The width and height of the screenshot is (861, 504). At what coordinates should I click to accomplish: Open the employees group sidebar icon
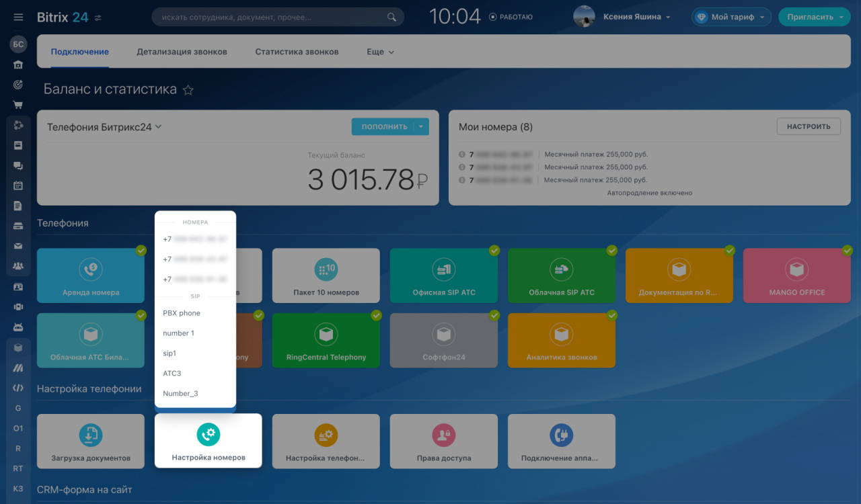[x=18, y=266]
